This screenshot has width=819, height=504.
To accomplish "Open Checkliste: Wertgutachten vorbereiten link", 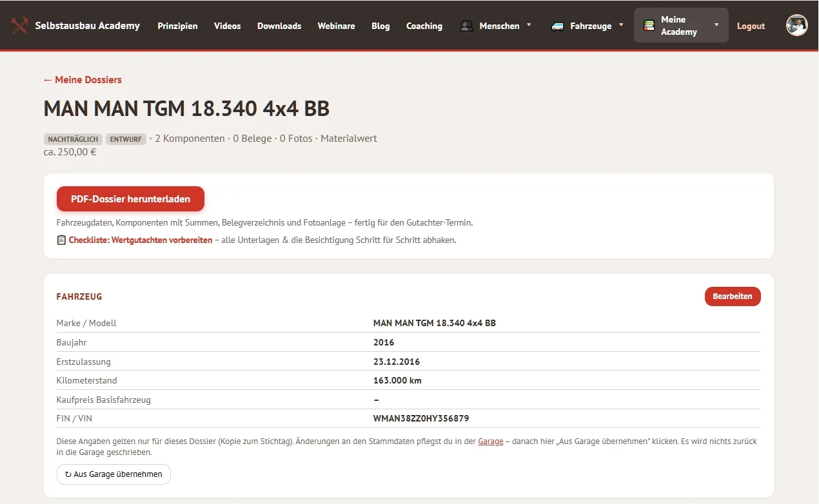I will 141,240.
